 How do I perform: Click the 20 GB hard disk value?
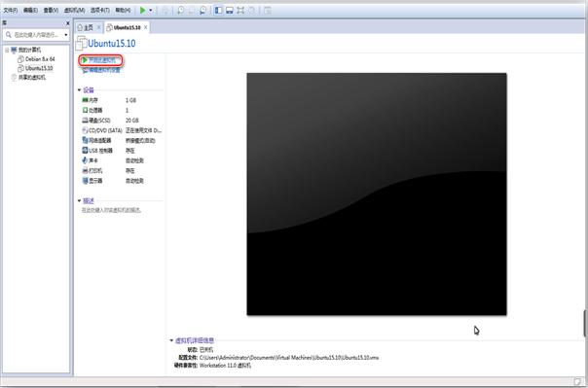coord(132,121)
